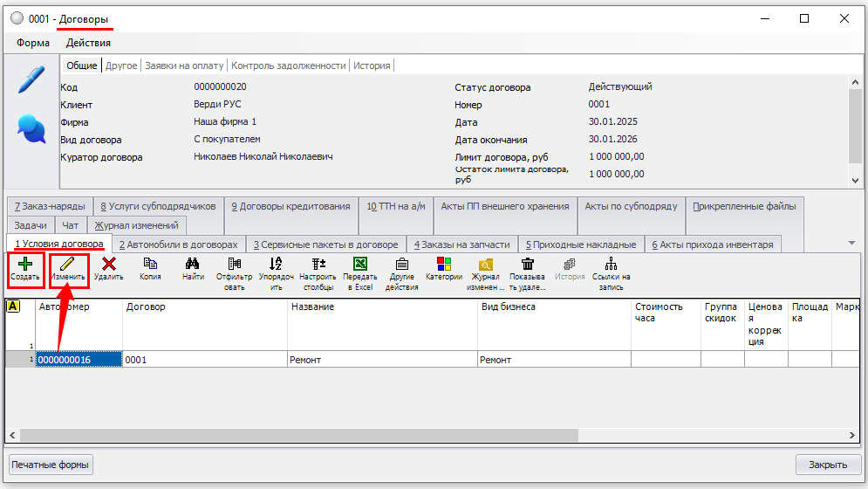This screenshot has width=868, height=489.
Task: Click the trash Show deleted icon
Action: (x=527, y=264)
